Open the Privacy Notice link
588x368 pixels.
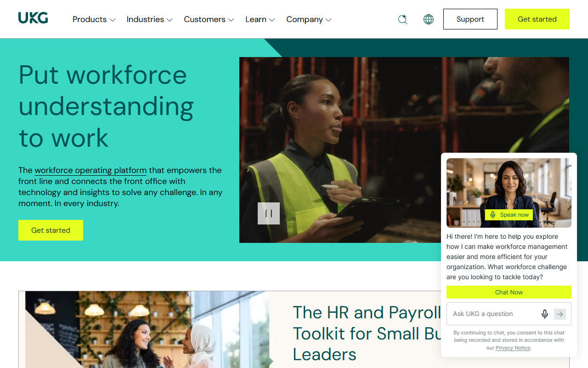click(513, 348)
